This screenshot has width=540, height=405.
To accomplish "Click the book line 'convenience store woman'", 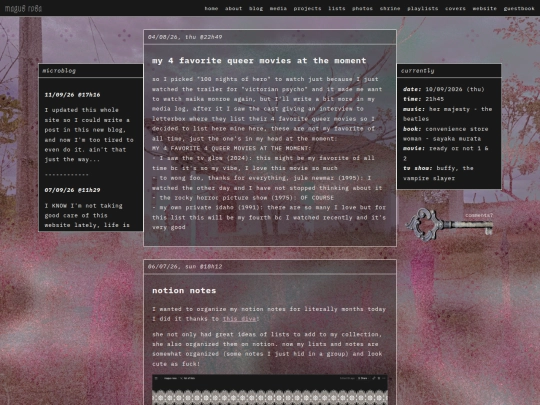I will click(x=446, y=134).
